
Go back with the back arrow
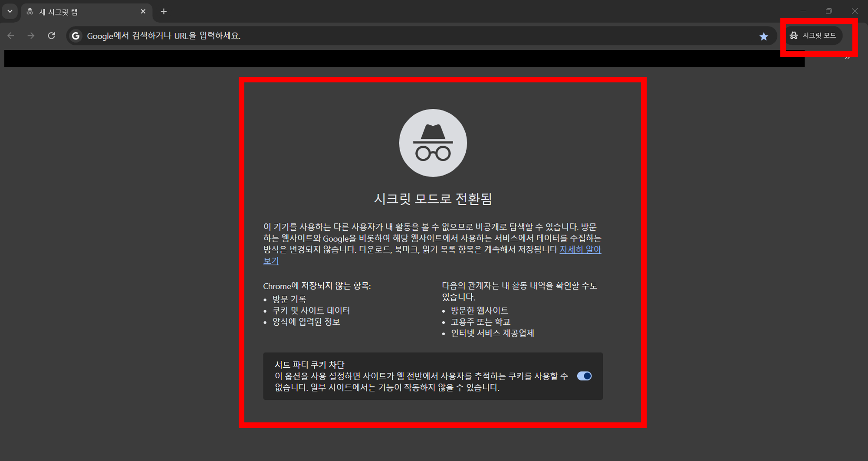(11, 36)
